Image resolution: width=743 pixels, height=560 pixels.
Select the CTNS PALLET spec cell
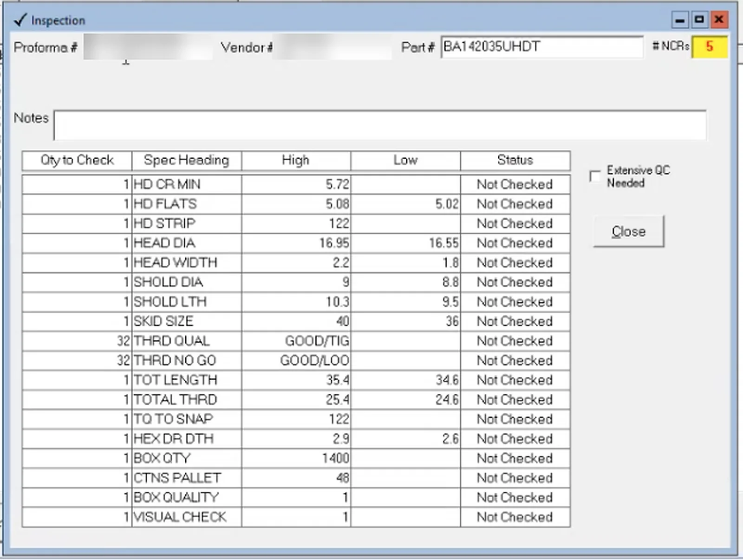187,478
